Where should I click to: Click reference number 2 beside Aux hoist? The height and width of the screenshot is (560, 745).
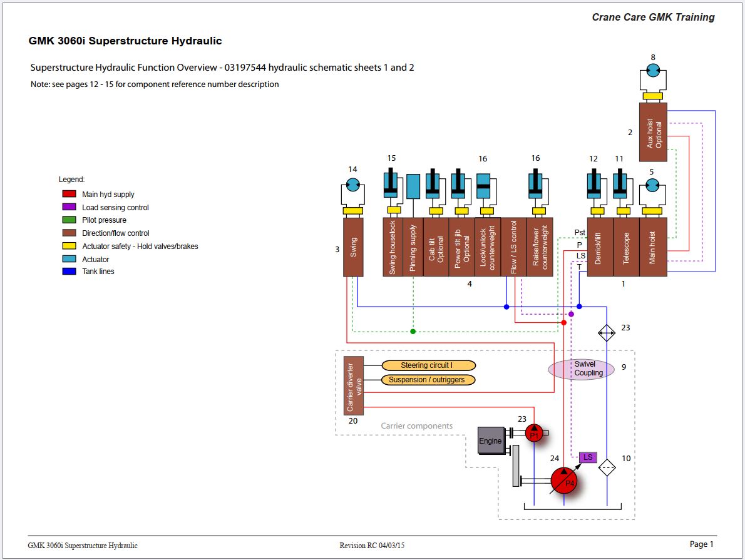630,133
